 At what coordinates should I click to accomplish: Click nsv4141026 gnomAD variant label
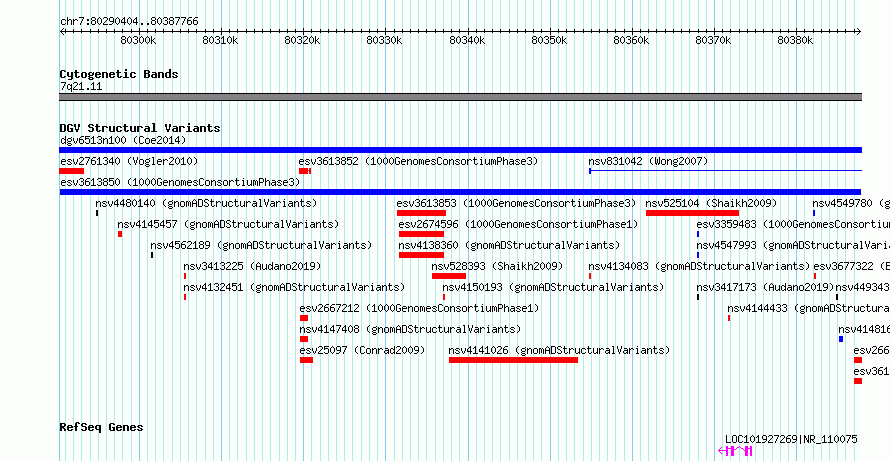click(559, 350)
